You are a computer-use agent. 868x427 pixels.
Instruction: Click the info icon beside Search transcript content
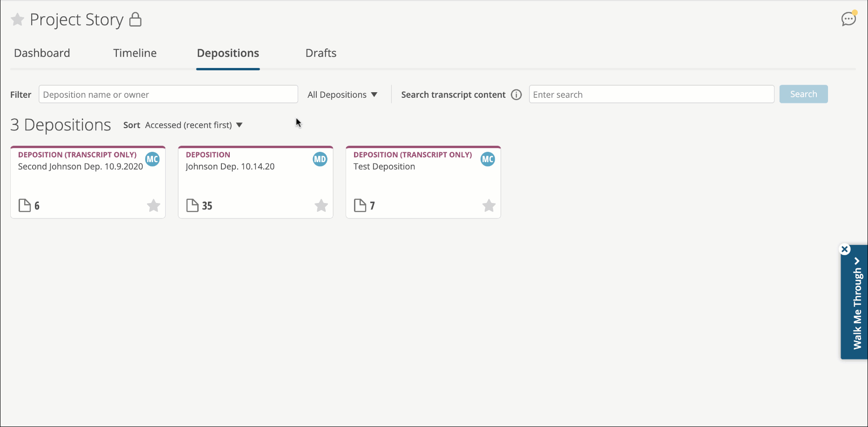pos(516,95)
